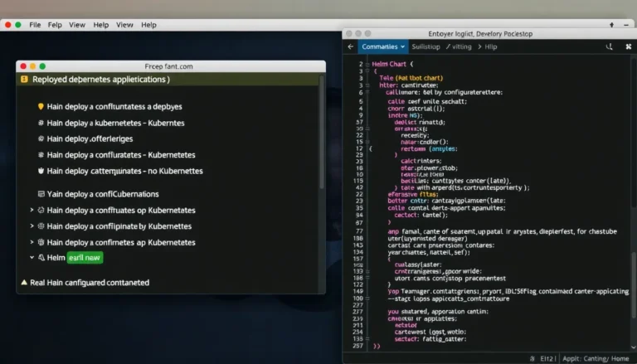
Task: Click the gear icon beside 'Hain deploy .ofterleriges'
Action: [x=41, y=138]
